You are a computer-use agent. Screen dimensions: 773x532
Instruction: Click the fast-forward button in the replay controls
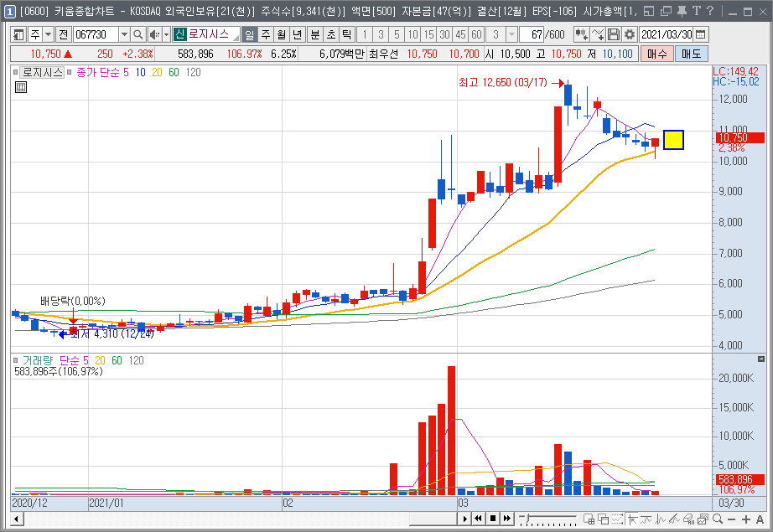[506, 519]
